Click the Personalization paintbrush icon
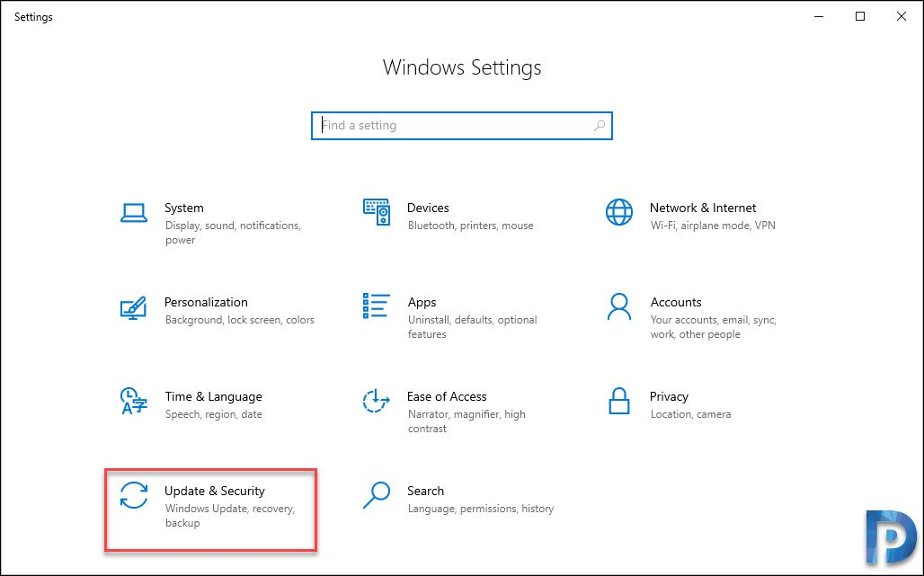924x576 pixels. click(133, 307)
